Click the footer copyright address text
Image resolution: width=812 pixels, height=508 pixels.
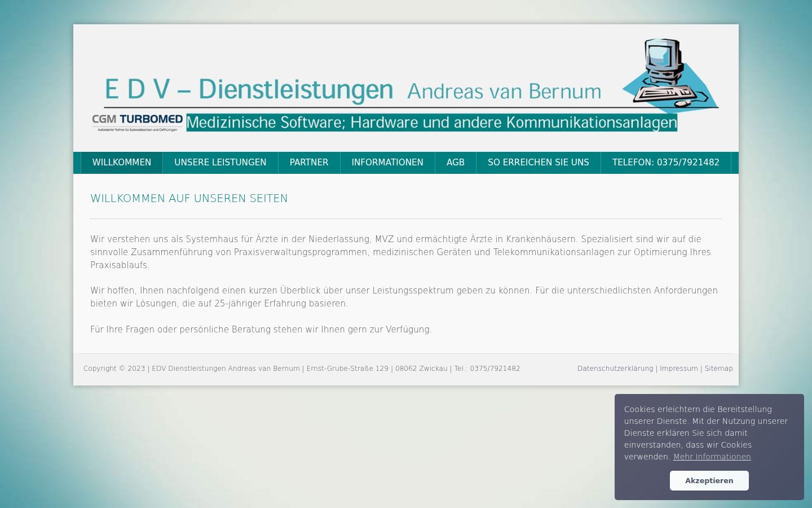(x=302, y=369)
